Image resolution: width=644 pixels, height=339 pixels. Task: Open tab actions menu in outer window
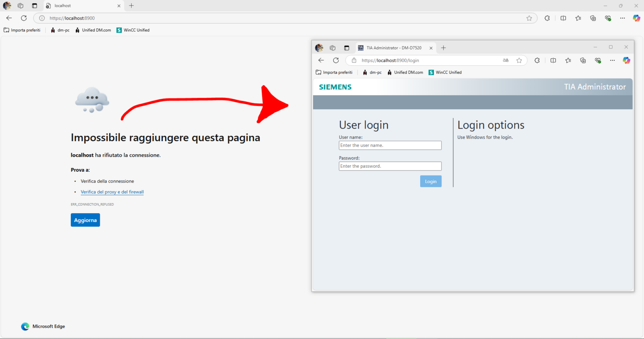pyautogui.click(x=34, y=6)
